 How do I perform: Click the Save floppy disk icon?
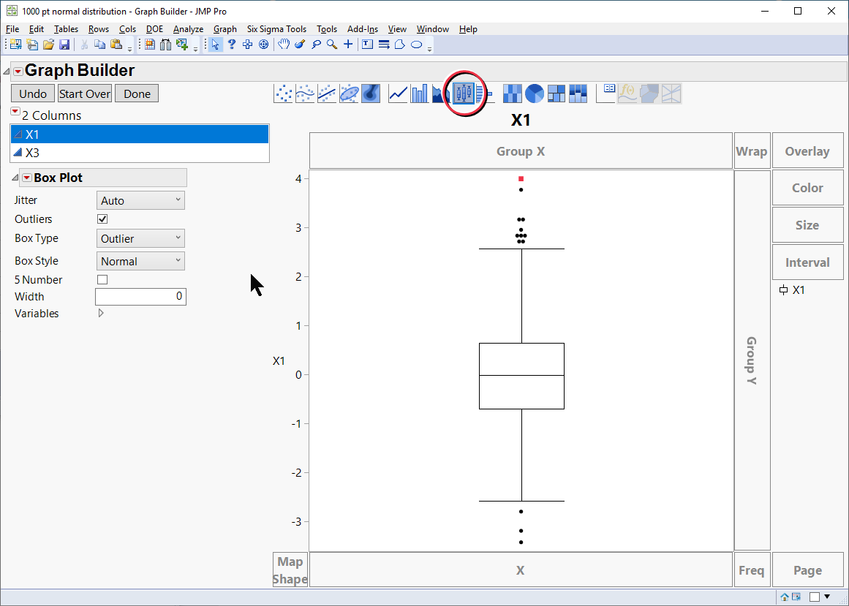pos(64,45)
